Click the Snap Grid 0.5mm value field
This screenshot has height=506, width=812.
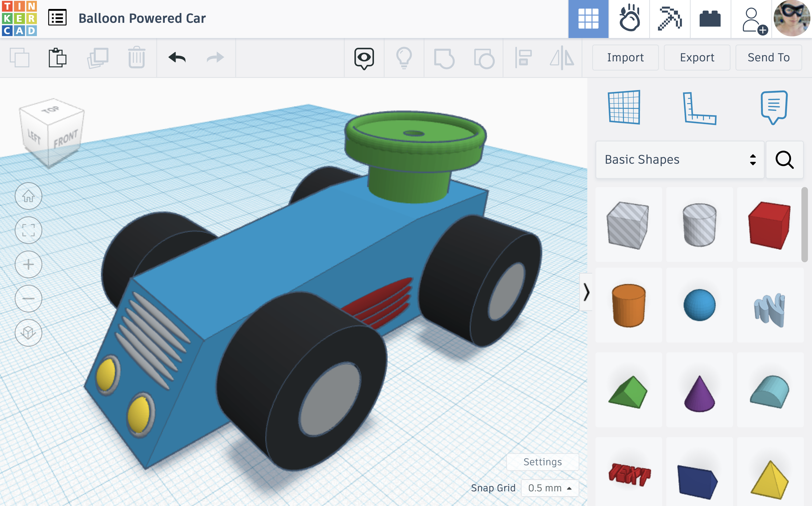click(548, 487)
